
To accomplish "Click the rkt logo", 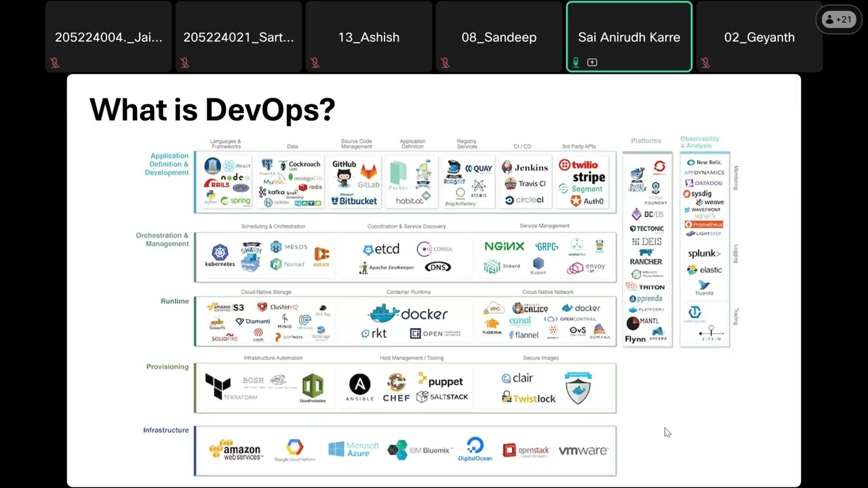I will pos(374,333).
